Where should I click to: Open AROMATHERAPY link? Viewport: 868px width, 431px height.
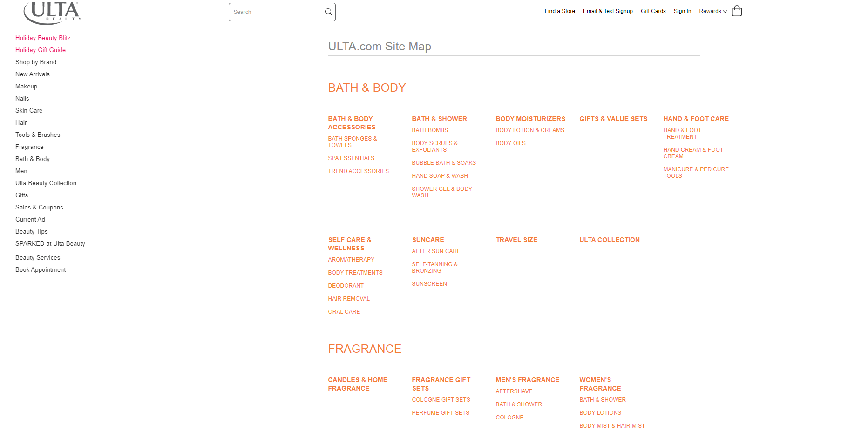[x=351, y=260]
